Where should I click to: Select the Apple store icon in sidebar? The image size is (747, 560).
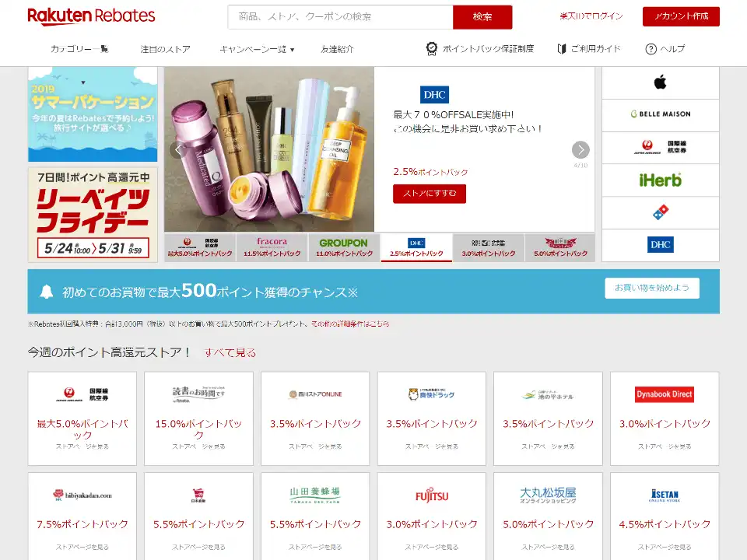click(x=660, y=82)
